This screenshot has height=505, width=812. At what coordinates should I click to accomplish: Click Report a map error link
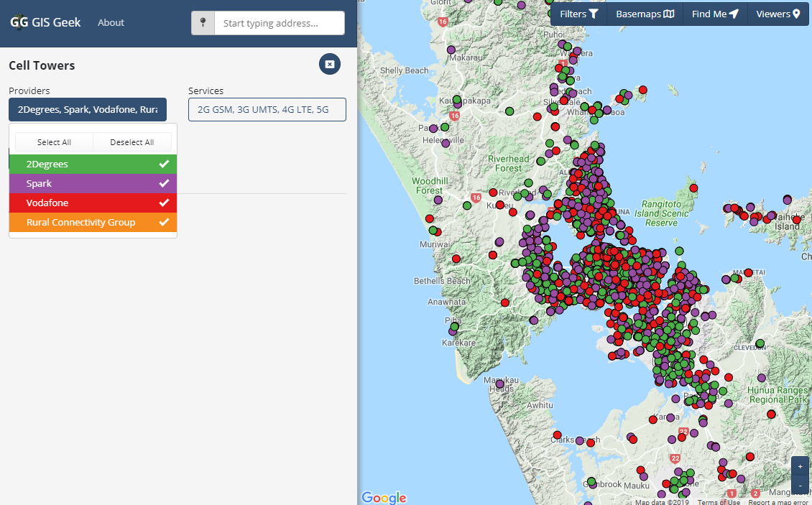click(x=777, y=502)
